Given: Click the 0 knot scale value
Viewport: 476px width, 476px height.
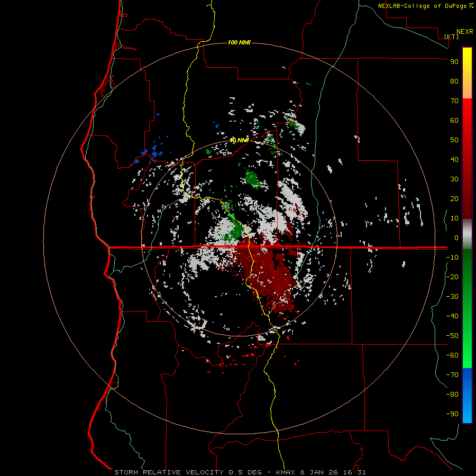Looking at the screenshot, I should [x=456, y=237].
